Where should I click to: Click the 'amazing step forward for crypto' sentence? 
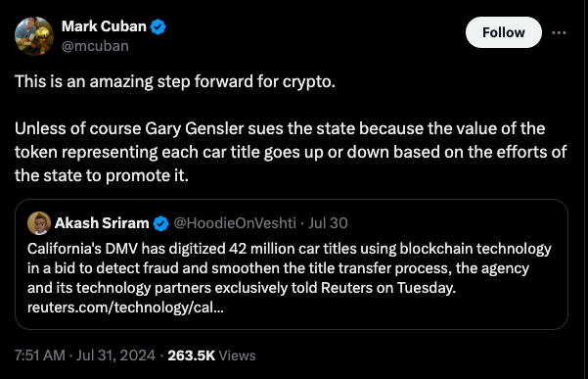175,81
